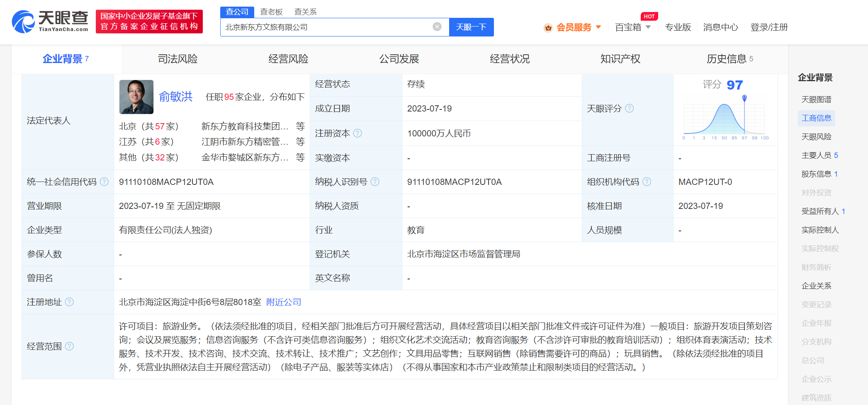Expand the 会员服务 dropdown
The width and height of the screenshot is (868, 405).
(x=598, y=27)
